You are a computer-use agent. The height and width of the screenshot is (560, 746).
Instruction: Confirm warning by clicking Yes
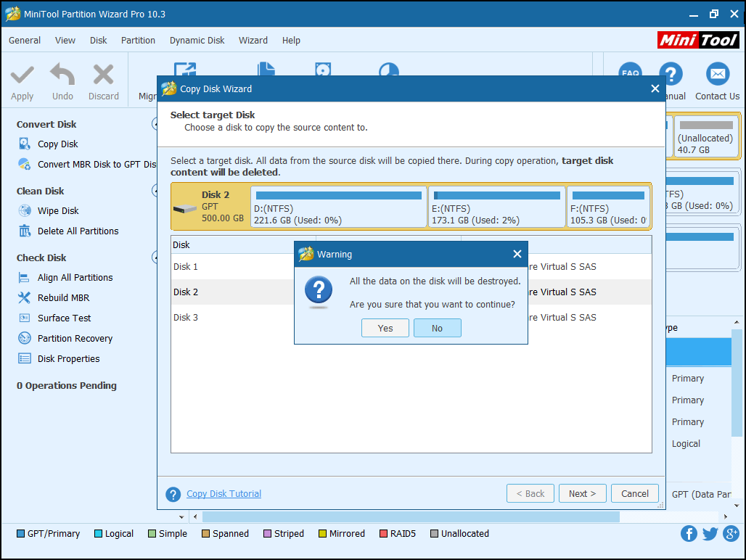(385, 329)
